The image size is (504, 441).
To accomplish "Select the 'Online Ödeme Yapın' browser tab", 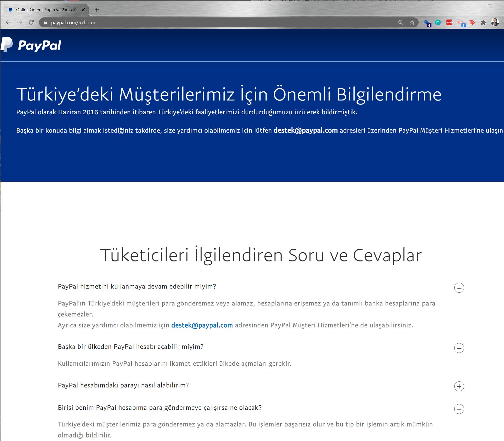I will (x=44, y=10).
